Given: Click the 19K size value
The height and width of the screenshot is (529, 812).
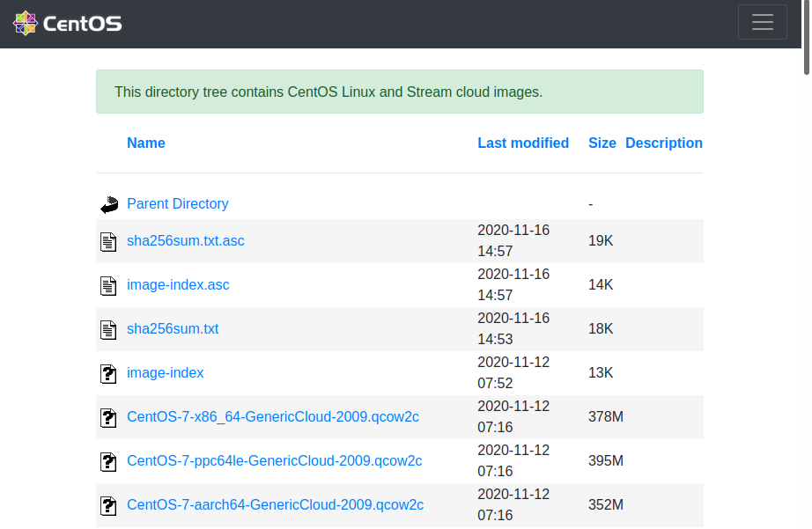Looking at the screenshot, I should click(601, 240).
